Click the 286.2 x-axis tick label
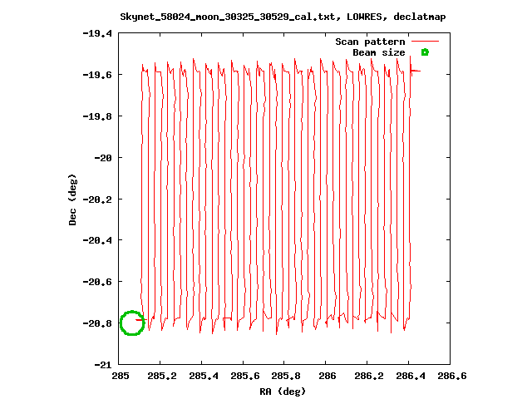The width and height of the screenshot is (532, 399). tap(369, 376)
